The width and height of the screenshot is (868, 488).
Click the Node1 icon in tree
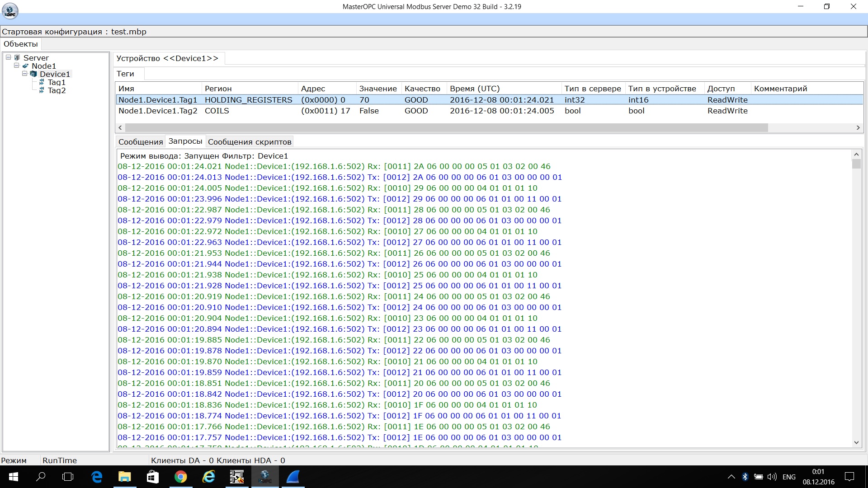click(x=25, y=66)
